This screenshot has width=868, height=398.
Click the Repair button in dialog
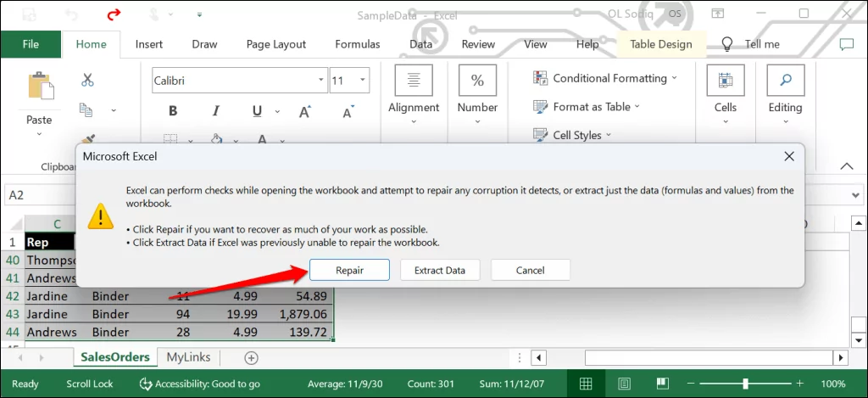(x=349, y=270)
